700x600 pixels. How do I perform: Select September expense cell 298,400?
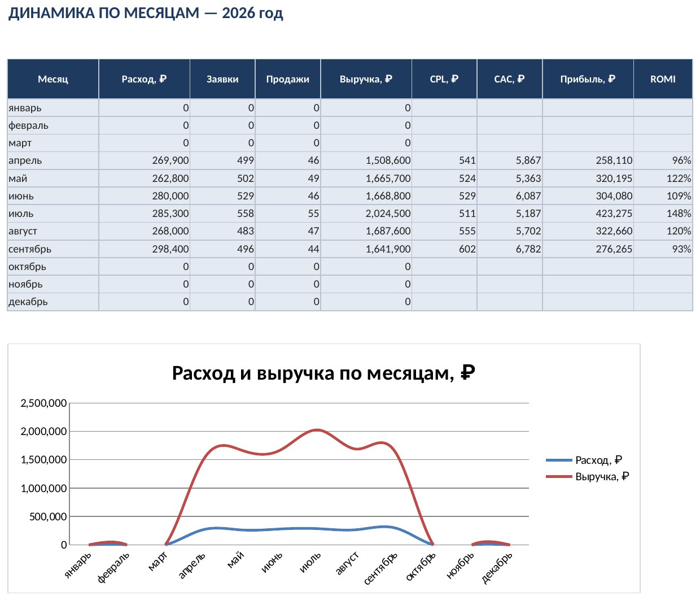(x=145, y=249)
